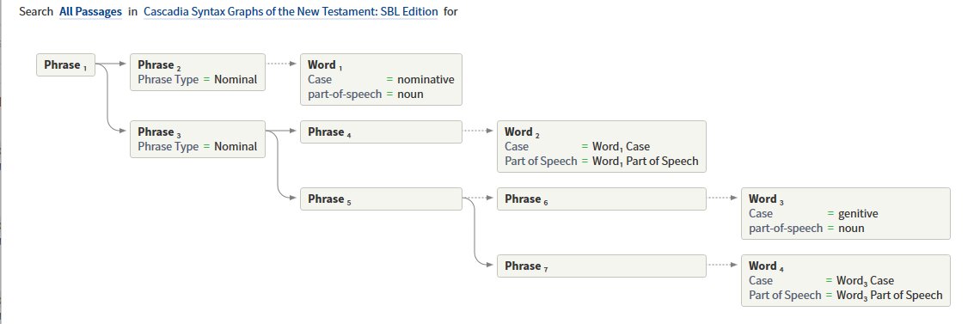Image resolution: width=980 pixels, height=324 pixels.
Task: Open the Cascadia Syntax Graphs resource selector
Action: pos(291,12)
